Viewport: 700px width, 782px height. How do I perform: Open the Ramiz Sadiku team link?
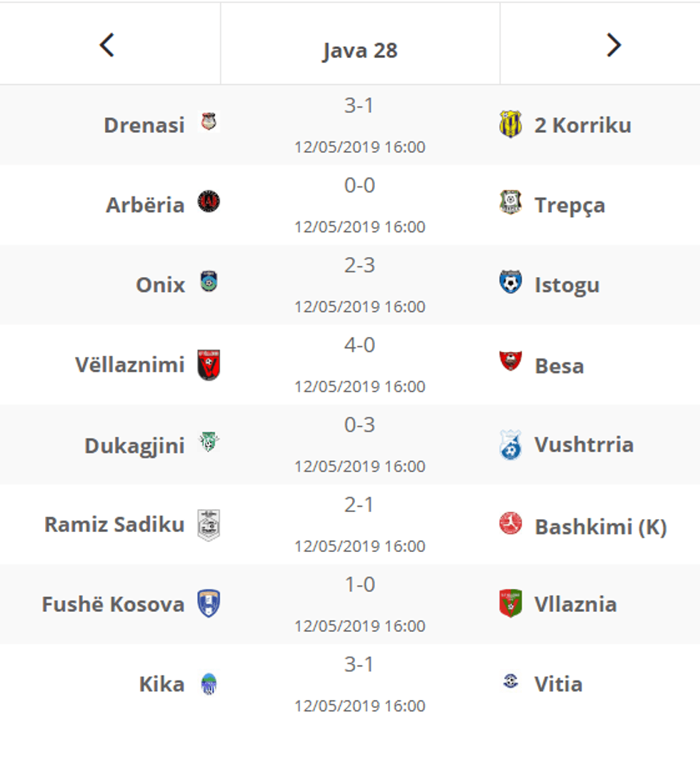[x=114, y=525]
